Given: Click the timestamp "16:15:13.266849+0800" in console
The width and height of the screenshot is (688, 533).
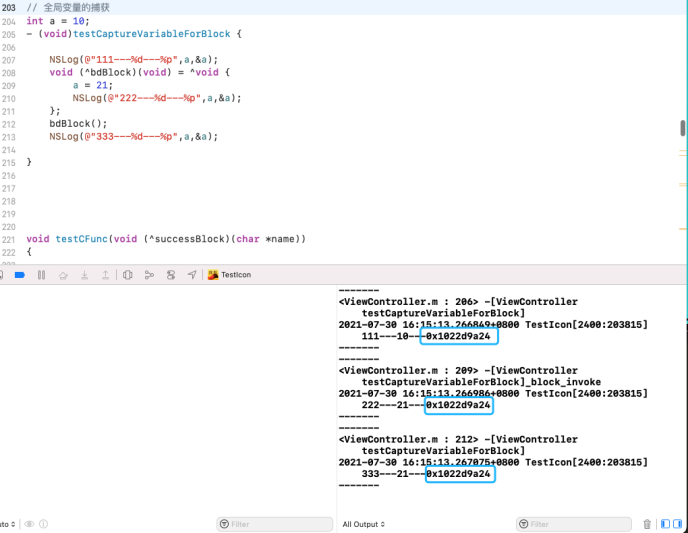Looking at the screenshot, I should (x=461, y=325).
